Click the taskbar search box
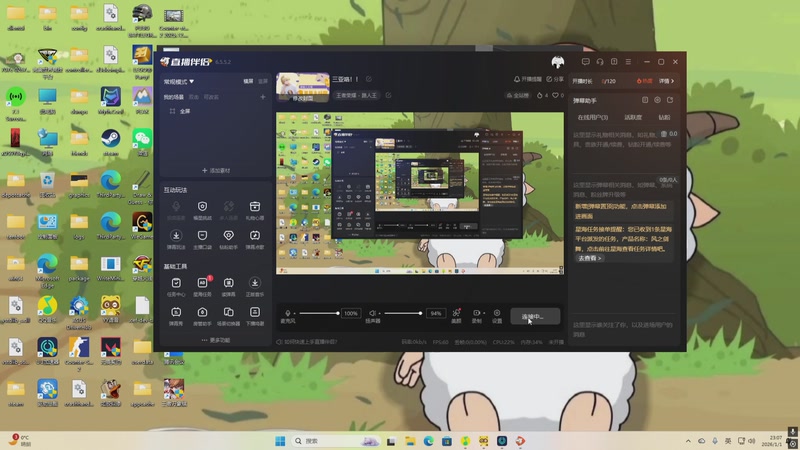This screenshot has height=450, width=800. click(x=336, y=441)
